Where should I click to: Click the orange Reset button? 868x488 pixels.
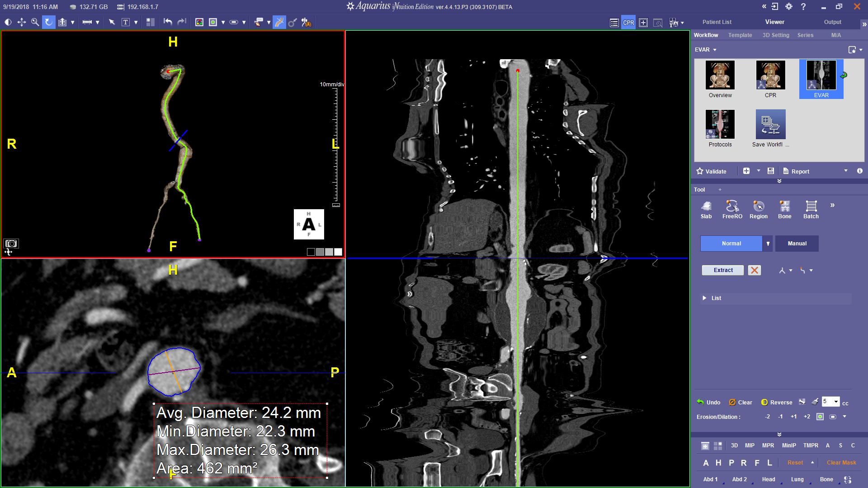point(795,463)
